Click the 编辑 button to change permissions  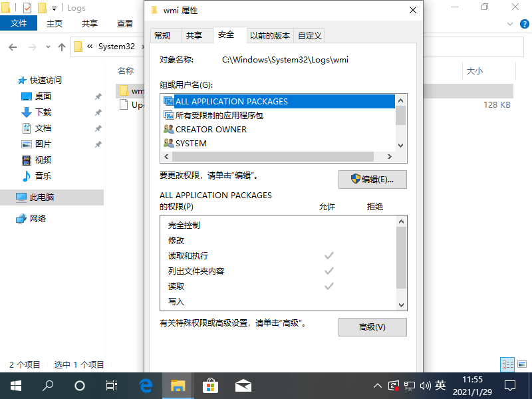373,180
